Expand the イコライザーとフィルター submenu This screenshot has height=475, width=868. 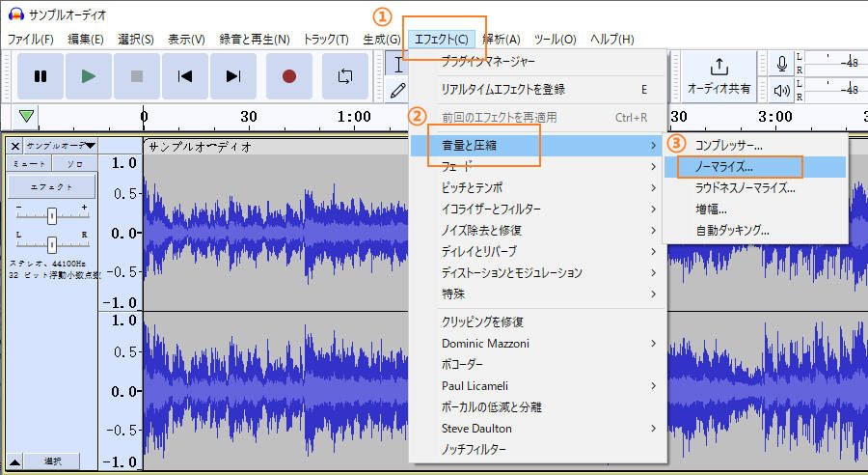pos(537,209)
